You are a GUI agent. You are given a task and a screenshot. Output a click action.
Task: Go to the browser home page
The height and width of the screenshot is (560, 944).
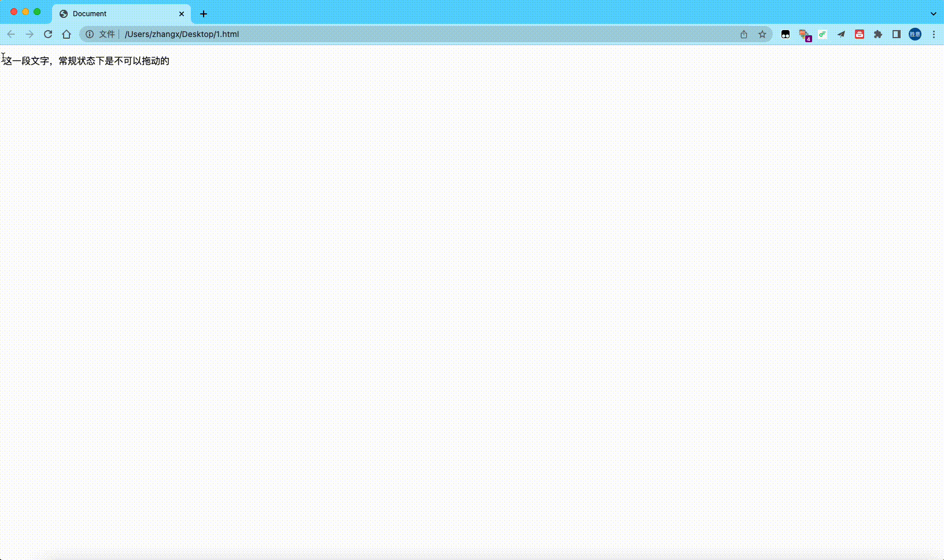(x=67, y=34)
